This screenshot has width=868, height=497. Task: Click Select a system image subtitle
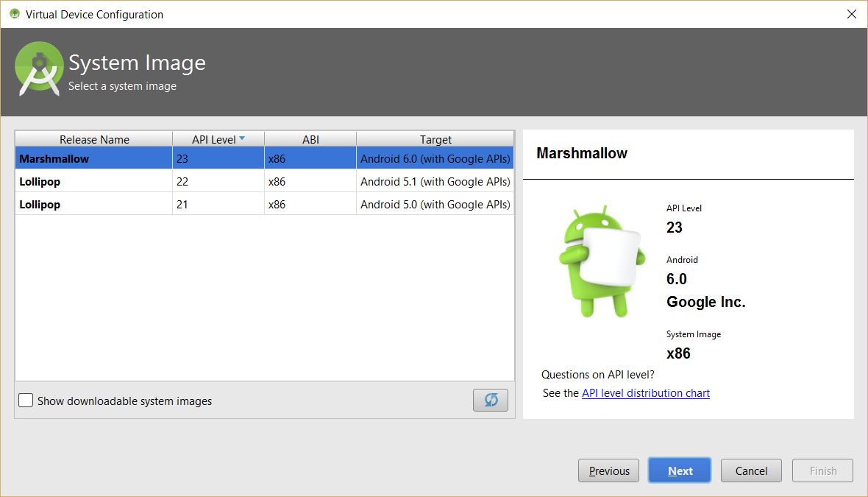click(x=122, y=86)
